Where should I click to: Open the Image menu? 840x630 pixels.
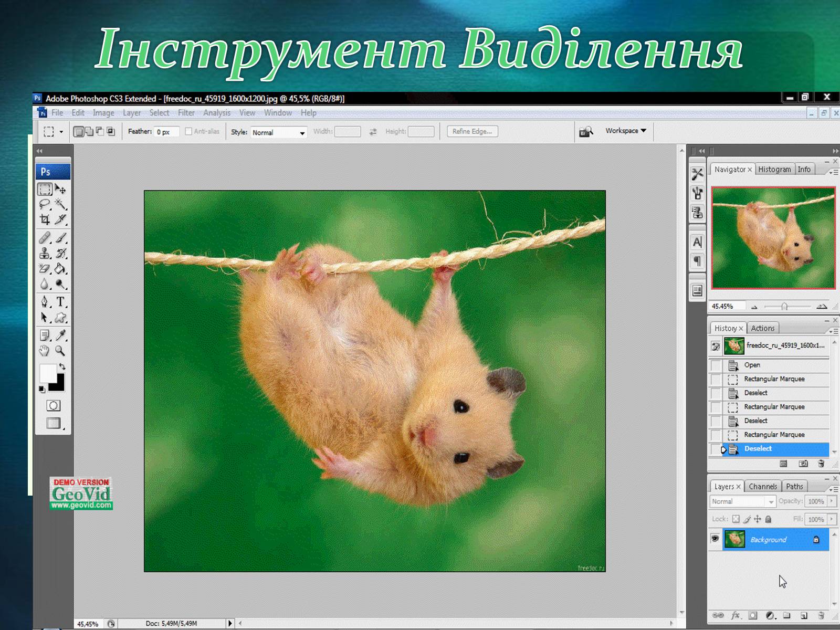click(103, 113)
